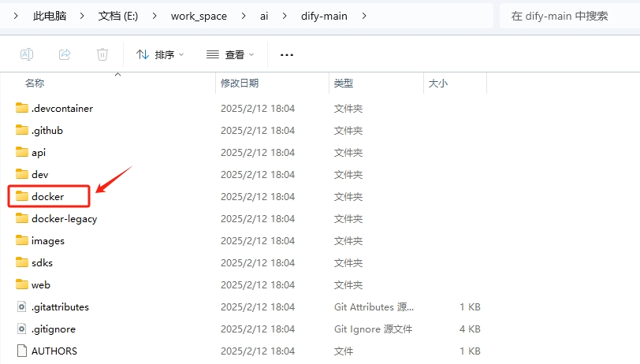Click the Delete trash icon
Image resolution: width=640 pixels, height=364 pixels.
coord(102,54)
